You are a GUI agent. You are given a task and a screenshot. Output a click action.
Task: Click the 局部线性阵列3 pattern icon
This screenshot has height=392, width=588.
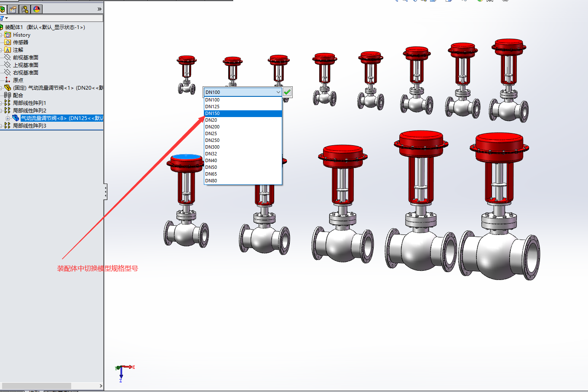[x=8, y=125]
